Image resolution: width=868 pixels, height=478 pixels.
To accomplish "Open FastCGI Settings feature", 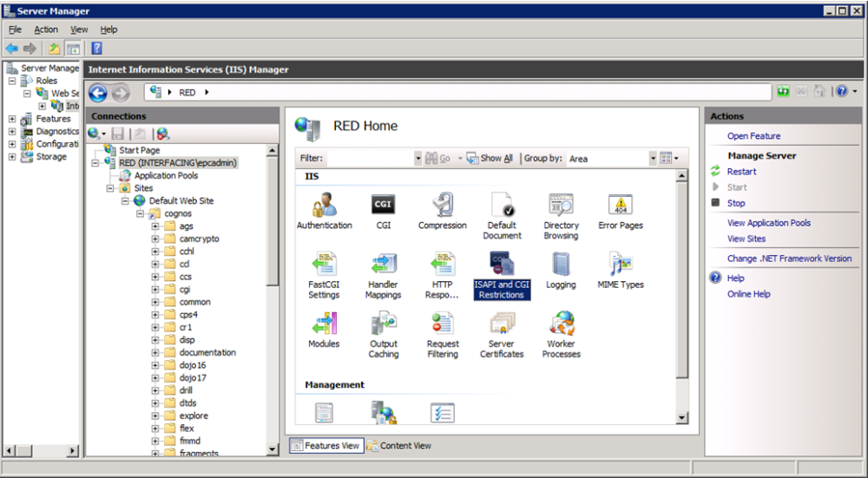I will click(x=324, y=275).
